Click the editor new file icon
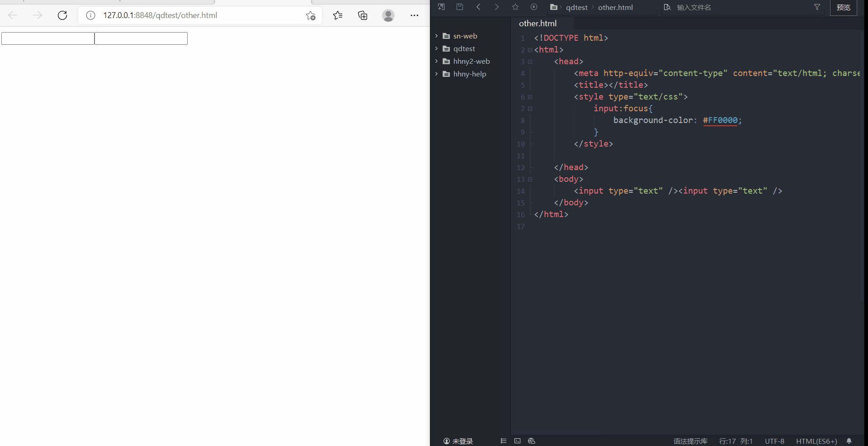This screenshot has width=868, height=446. click(442, 7)
